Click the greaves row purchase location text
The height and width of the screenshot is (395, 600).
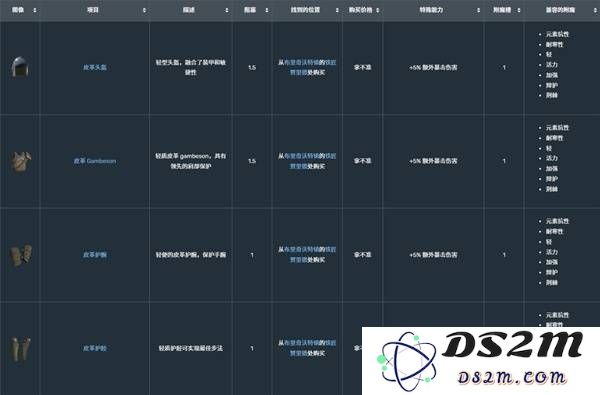click(307, 348)
